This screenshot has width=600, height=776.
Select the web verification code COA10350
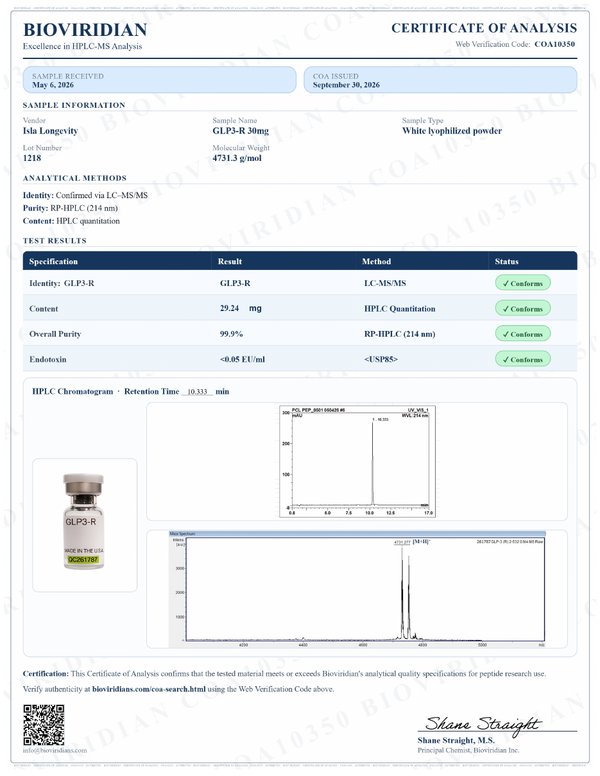point(554,44)
